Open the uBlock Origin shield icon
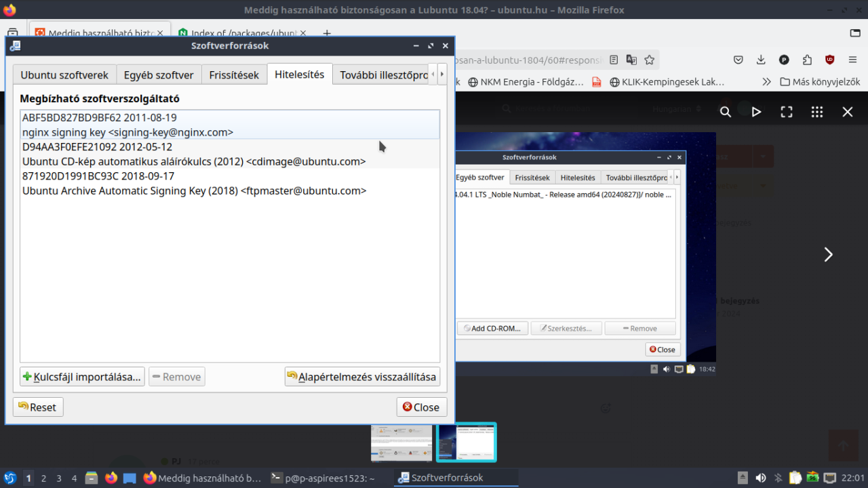 [x=829, y=60]
